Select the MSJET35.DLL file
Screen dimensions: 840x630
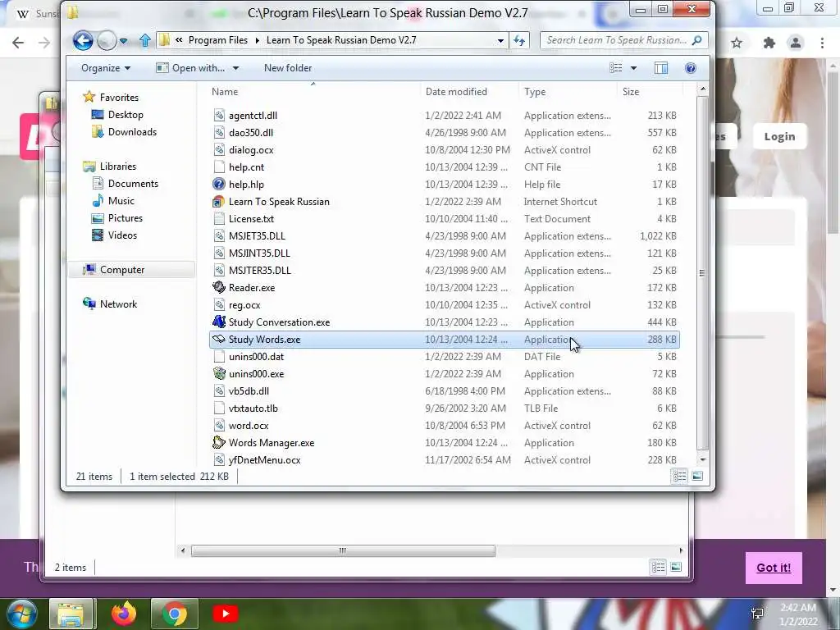tap(257, 235)
